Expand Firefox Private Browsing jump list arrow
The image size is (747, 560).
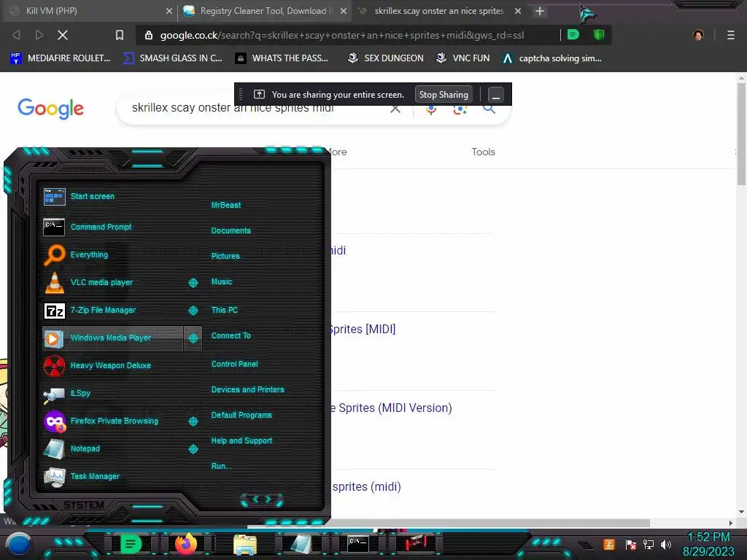pyautogui.click(x=193, y=421)
